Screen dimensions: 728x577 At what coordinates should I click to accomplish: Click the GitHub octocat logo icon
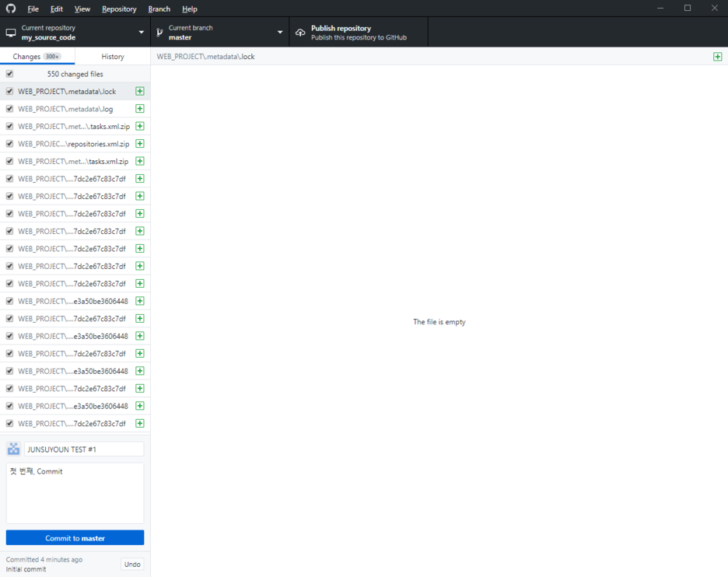[10, 9]
